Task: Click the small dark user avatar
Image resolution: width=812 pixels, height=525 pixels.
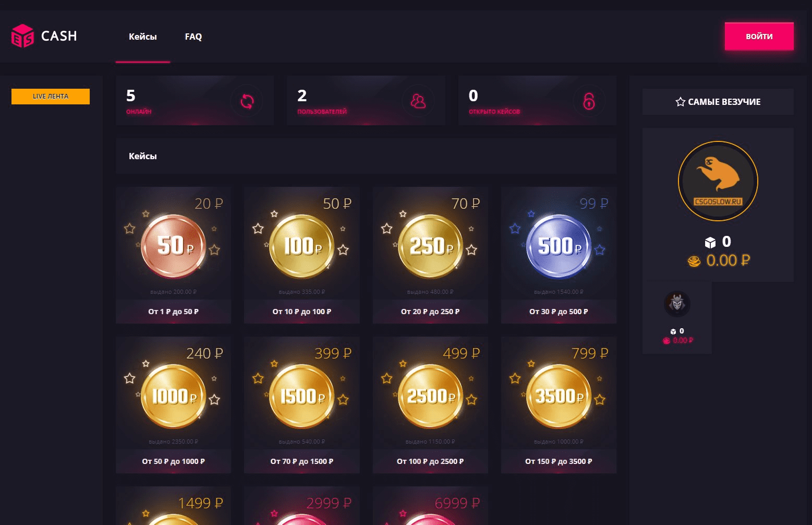Action: click(677, 304)
